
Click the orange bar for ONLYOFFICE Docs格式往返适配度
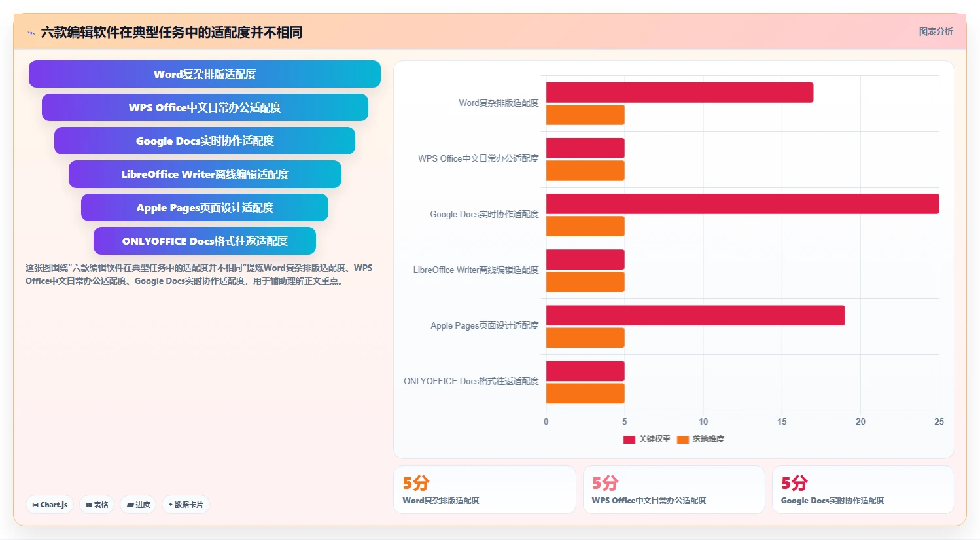[586, 393]
